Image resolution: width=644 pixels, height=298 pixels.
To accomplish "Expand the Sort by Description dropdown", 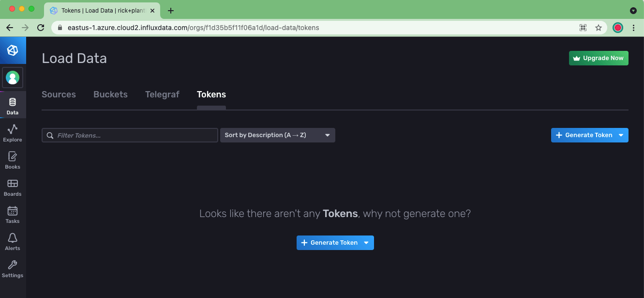I will click(x=277, y=135).
